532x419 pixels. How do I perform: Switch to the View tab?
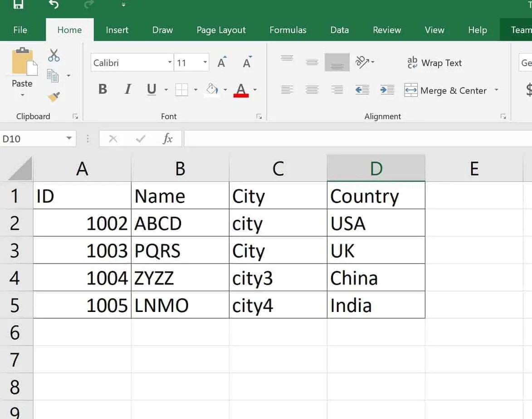[434, 30]
